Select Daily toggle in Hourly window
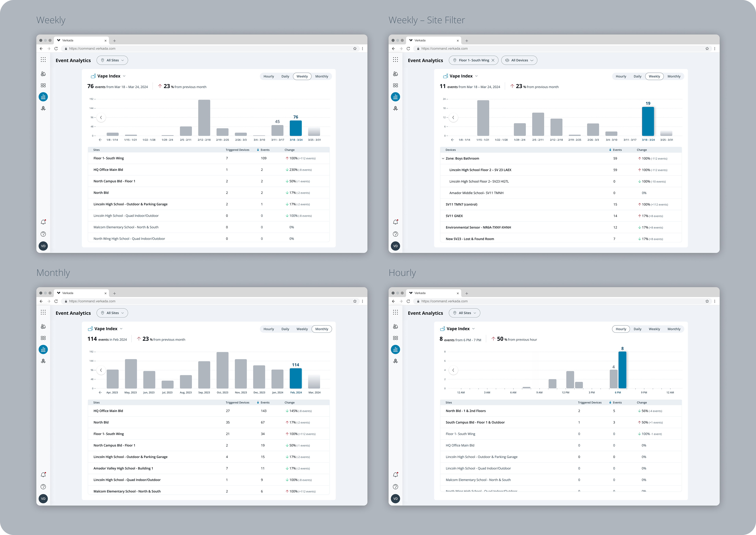 637,329
